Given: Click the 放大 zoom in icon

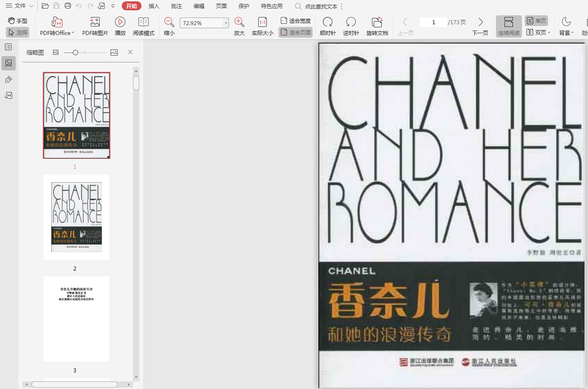Looking at the screenshot, I should [239, 22].
